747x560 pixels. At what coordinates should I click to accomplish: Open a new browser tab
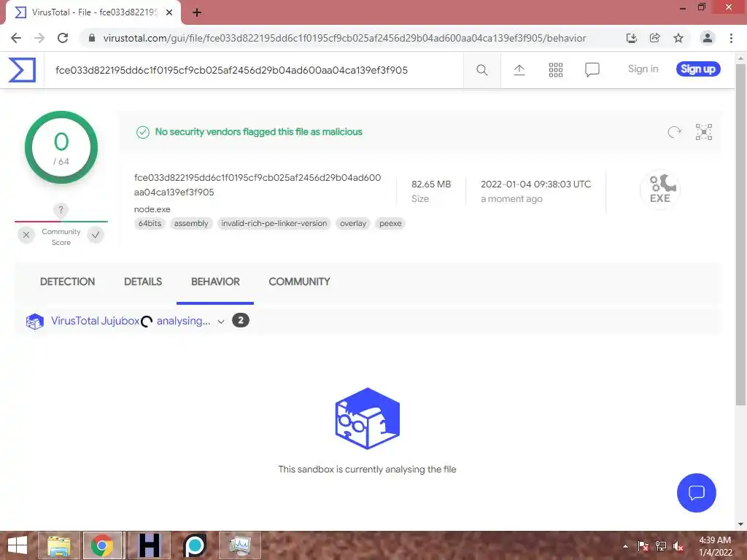coord(197,13)
